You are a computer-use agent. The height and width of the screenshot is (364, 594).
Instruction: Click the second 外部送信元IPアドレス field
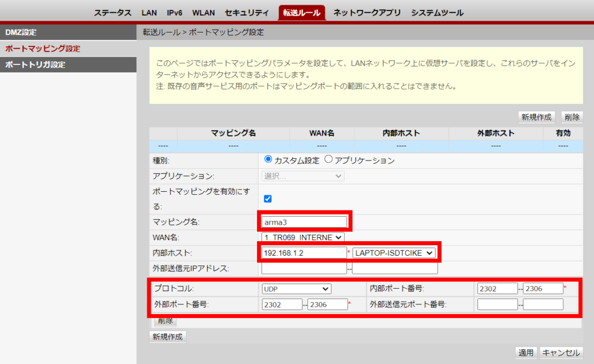(x=395, y=268)
